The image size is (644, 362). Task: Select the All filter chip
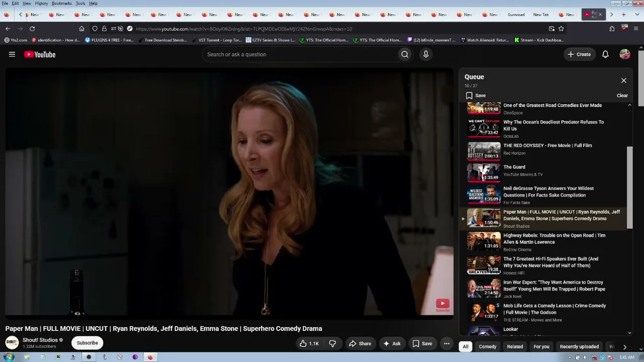pyautogui.click(x=465, y=346)
